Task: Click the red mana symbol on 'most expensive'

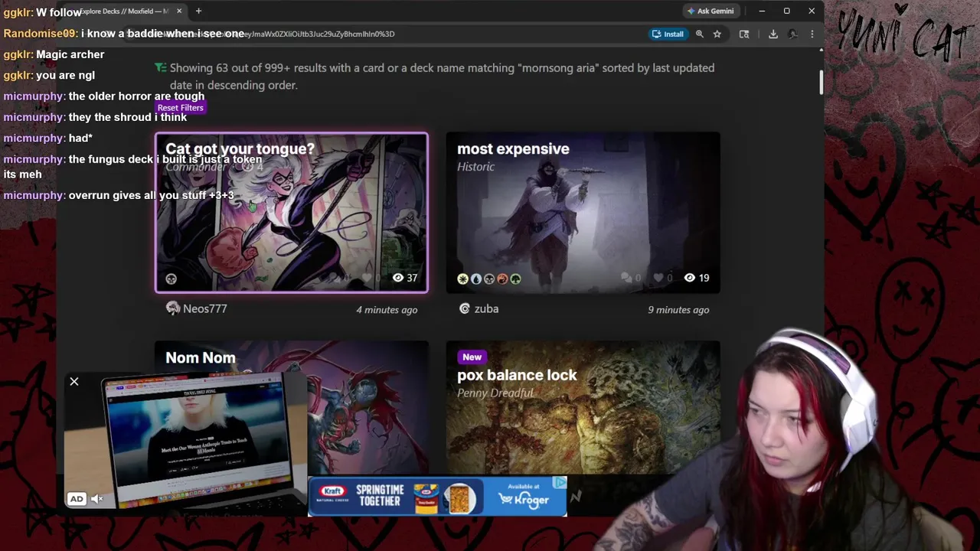Action: (x=502, y=279)
